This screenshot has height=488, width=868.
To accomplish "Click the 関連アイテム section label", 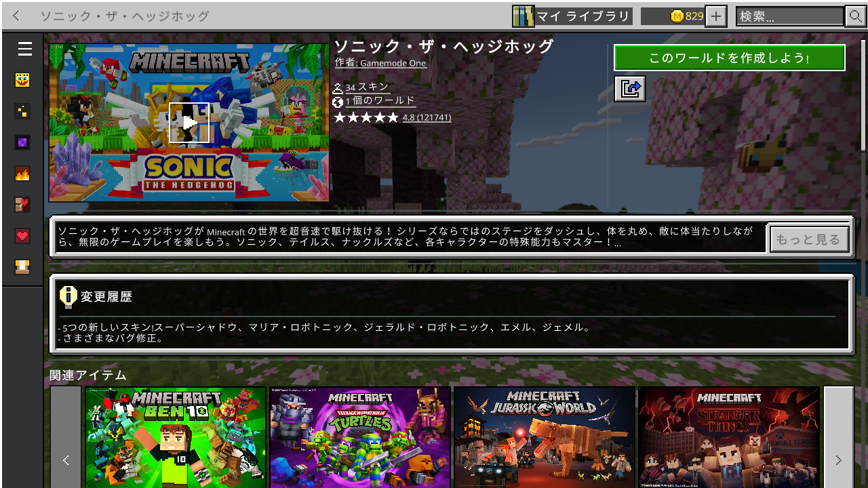I will coord(88,375).
